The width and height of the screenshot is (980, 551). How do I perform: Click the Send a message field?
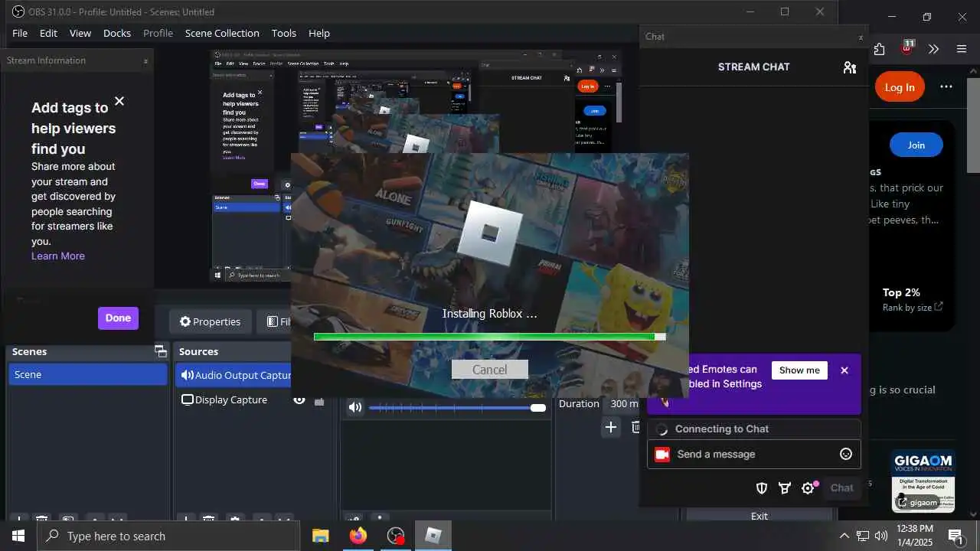(x=754, y=455)
